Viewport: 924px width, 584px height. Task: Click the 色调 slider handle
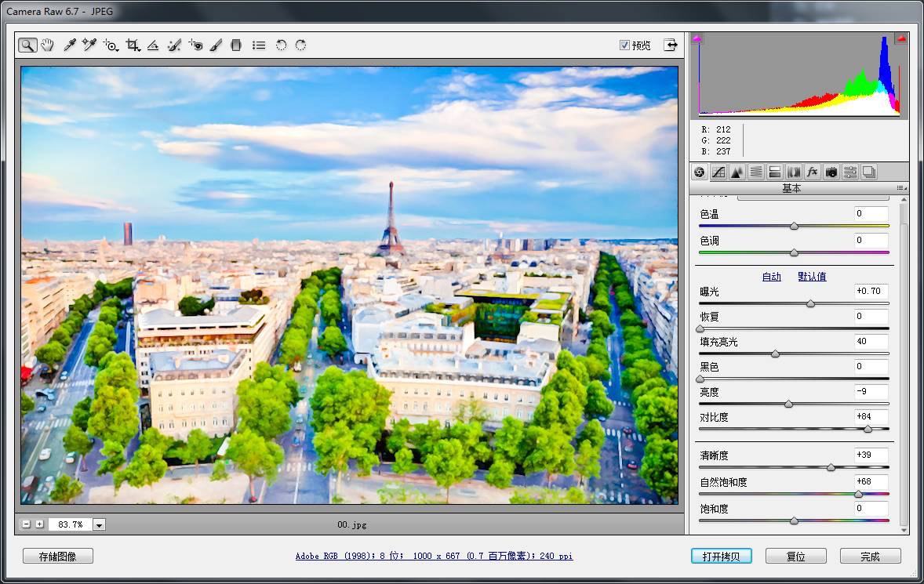[795, 253]
